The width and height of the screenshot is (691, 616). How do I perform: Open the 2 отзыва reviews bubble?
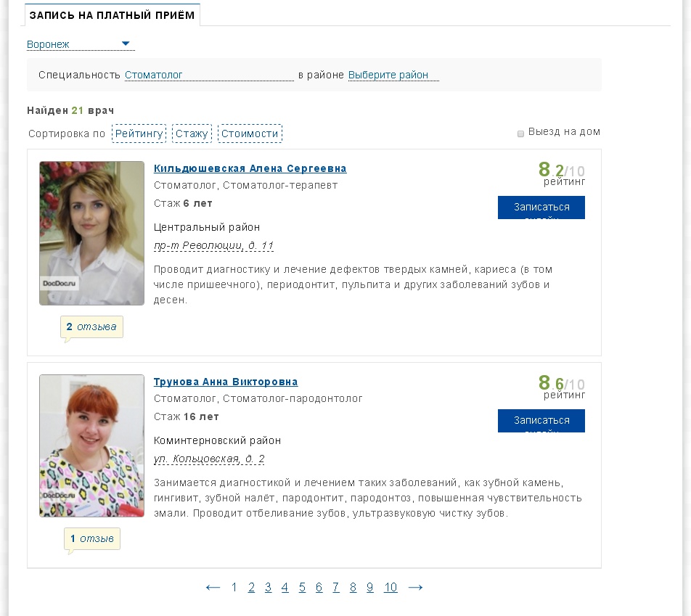(x=91, y=327)
